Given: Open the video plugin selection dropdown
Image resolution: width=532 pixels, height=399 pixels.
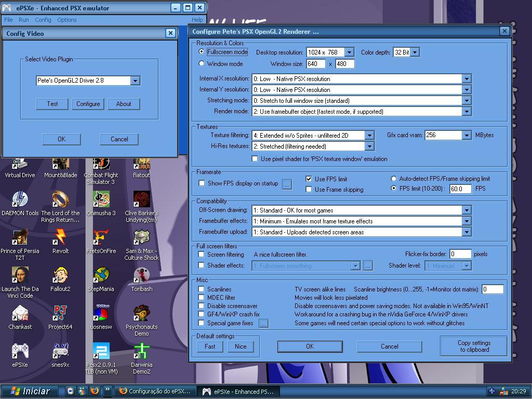Looking at the screenshot, I should coord(135,81).
